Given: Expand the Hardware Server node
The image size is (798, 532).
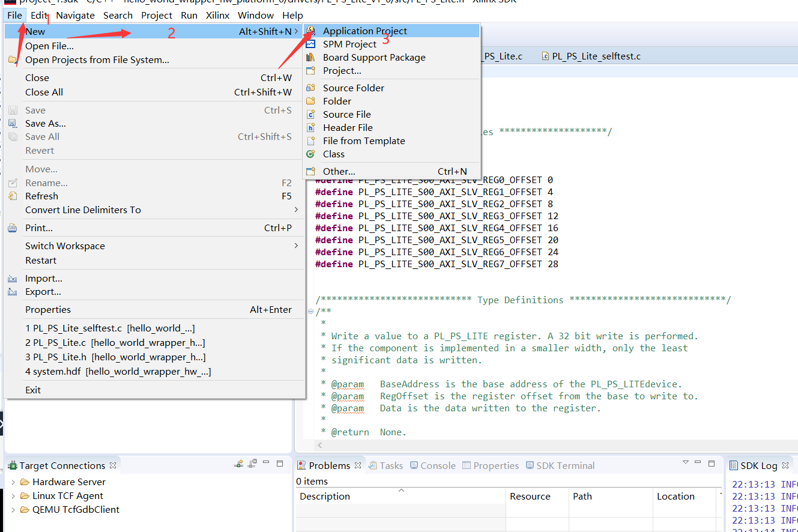Looking at the screenshot, I should 13,482.
